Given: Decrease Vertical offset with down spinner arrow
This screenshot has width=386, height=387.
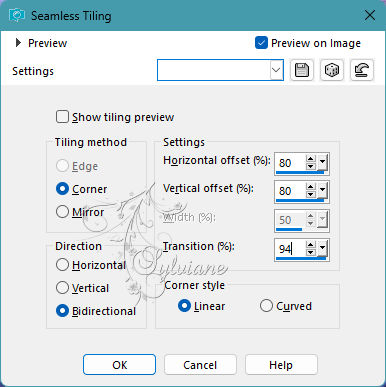Looking at the screenshot, I should (x=311, y=194).
